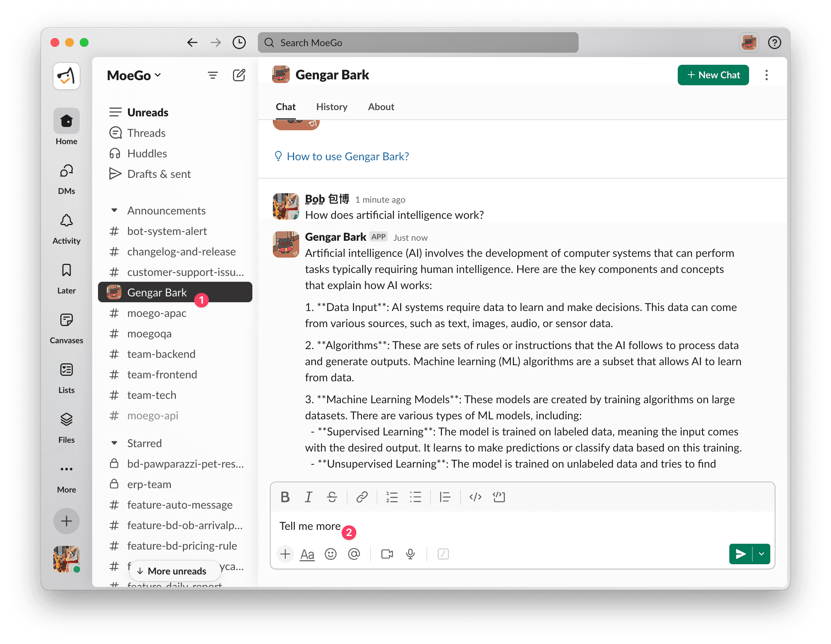Click the message text box containing Tell me more
The image size is (831, 644).
523,526
